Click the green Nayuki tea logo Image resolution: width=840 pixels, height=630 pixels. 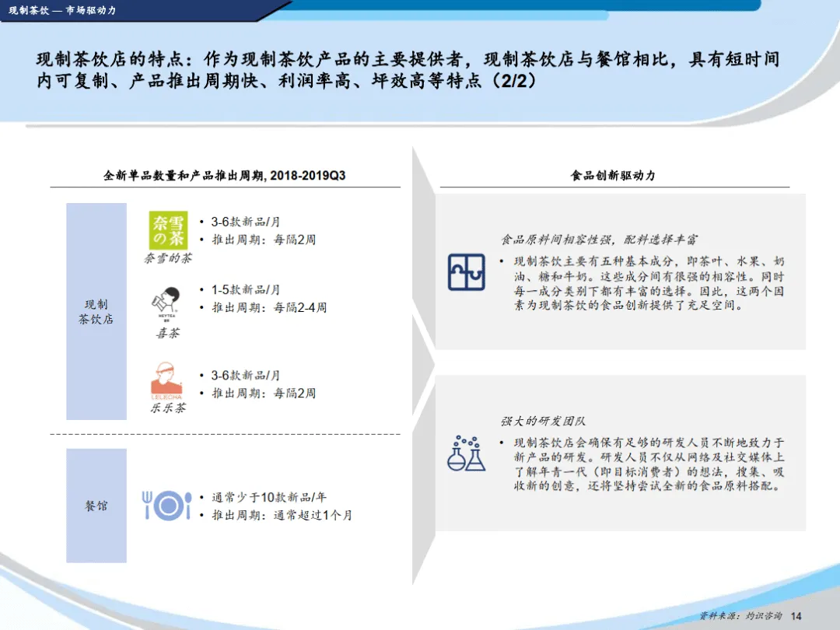[168, 230]
